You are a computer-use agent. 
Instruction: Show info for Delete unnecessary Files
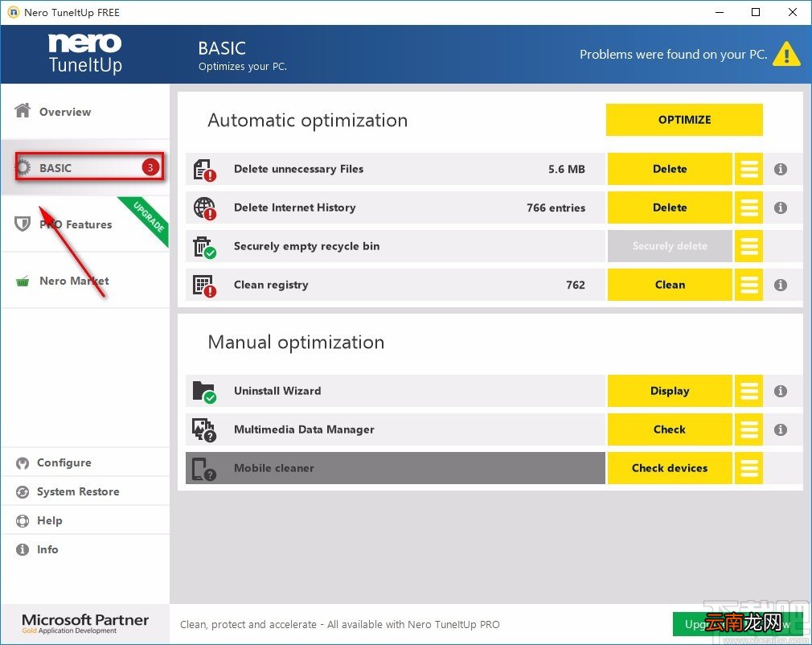click(781, 169)
